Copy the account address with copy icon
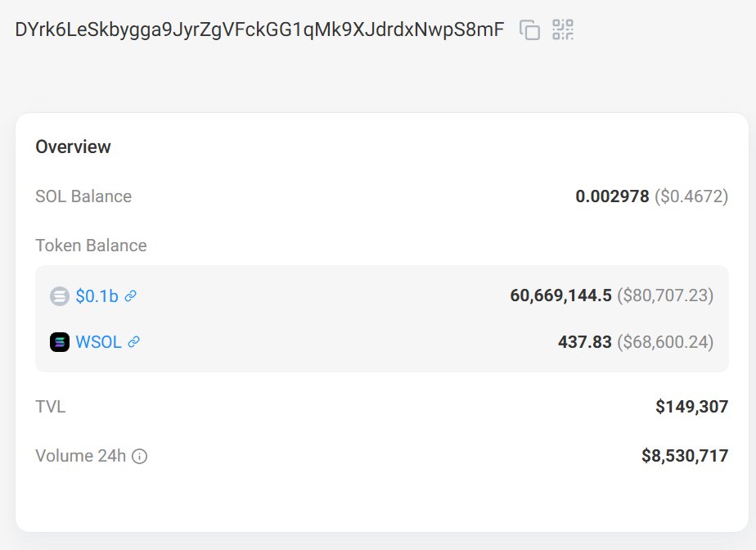This screenshot has width=756, height=550. click(x=529, y=30)
